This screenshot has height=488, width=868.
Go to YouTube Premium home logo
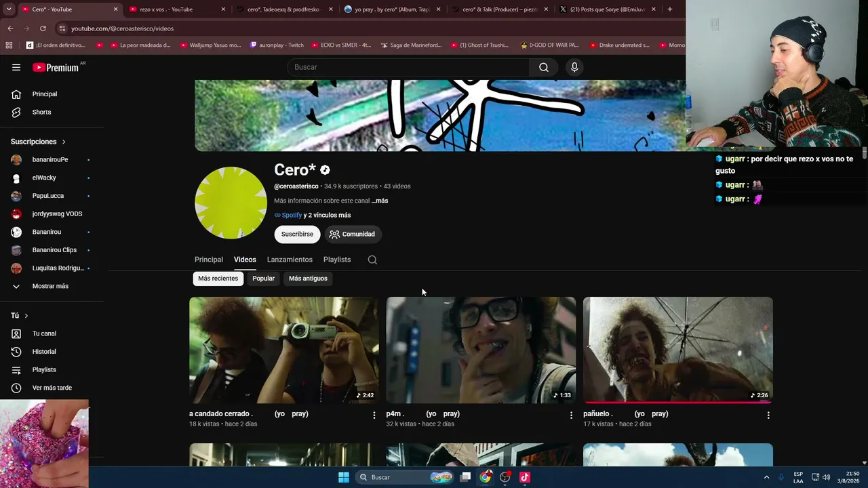pos(56,67)
